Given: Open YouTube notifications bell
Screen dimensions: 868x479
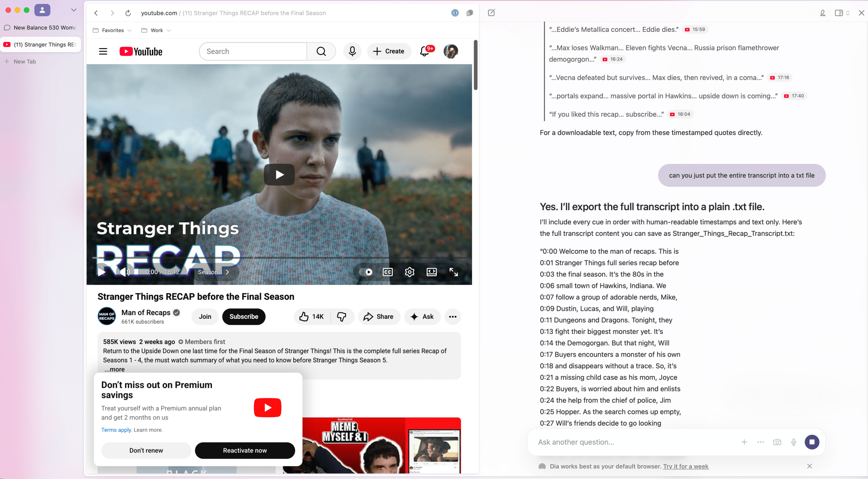Looking at the screenshot, I should click(x=425, y=51).
